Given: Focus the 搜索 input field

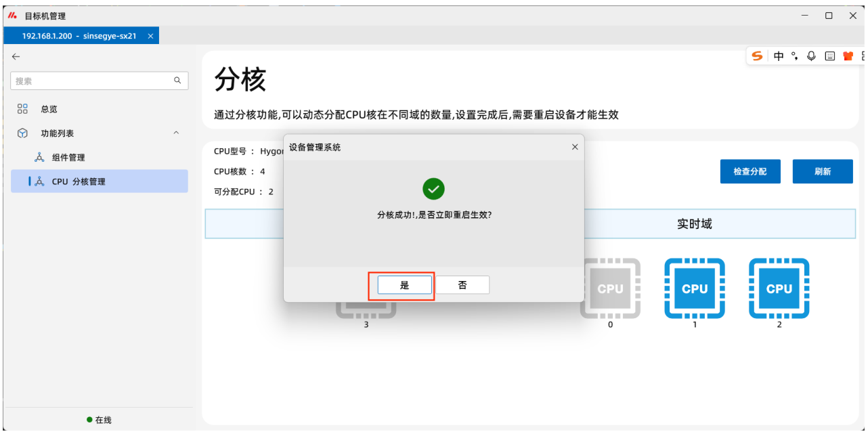Looking at the screenshot, I should pyautogui.click(x=100, y=81).
